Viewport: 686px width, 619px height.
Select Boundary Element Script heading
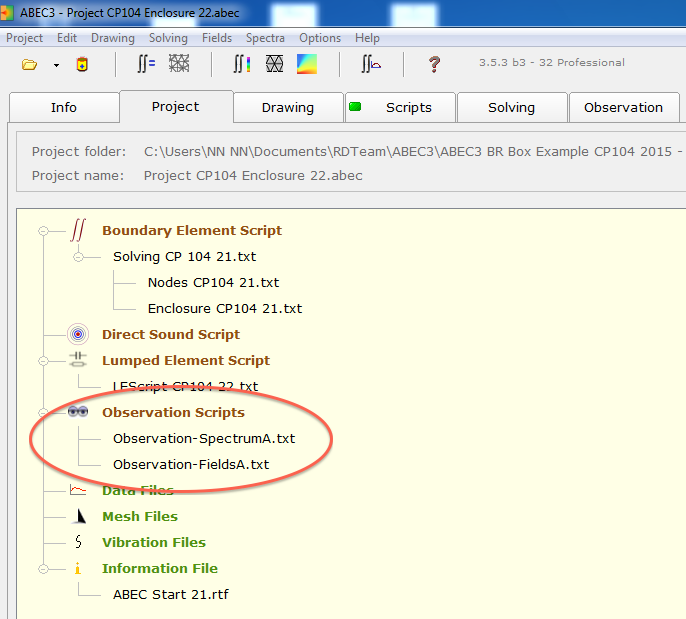click(x=192, y=231)
